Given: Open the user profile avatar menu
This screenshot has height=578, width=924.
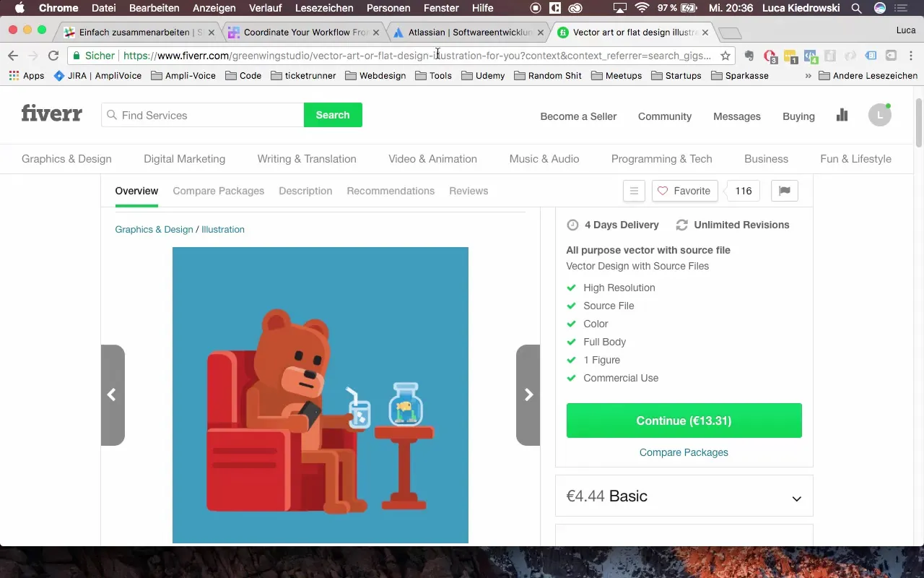Looking at the screenshot, I should 879,115.
